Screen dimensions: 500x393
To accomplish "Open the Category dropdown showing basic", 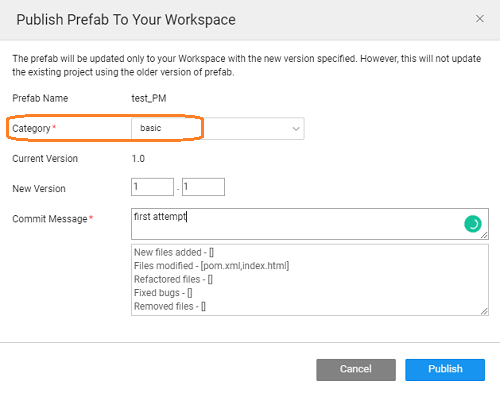I will 218,128.
